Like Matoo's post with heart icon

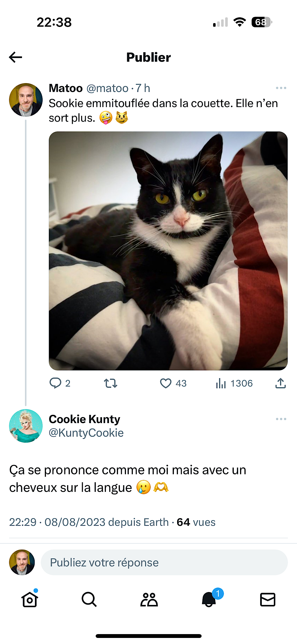(166, 383)
